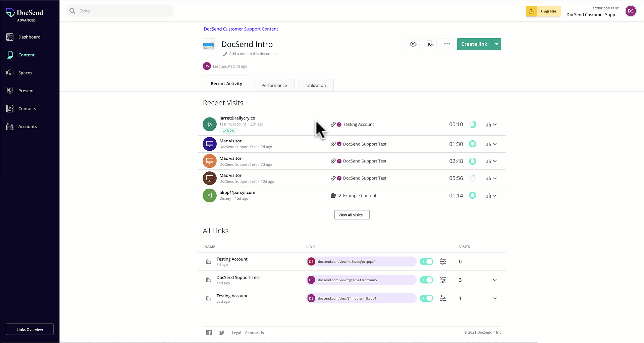
Task: Open the active company switcher
Action: (592, 12)
